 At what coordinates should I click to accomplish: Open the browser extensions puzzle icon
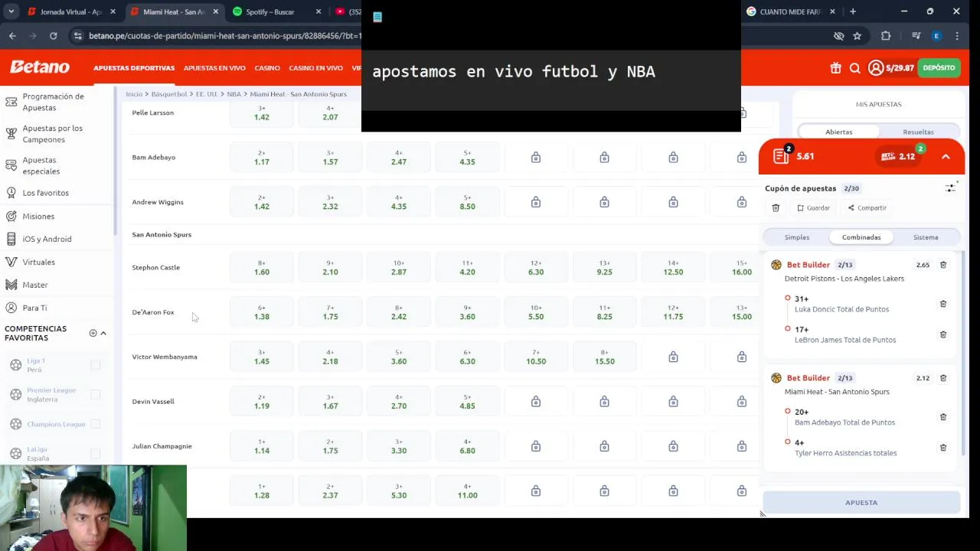click(x=886, y=36)
